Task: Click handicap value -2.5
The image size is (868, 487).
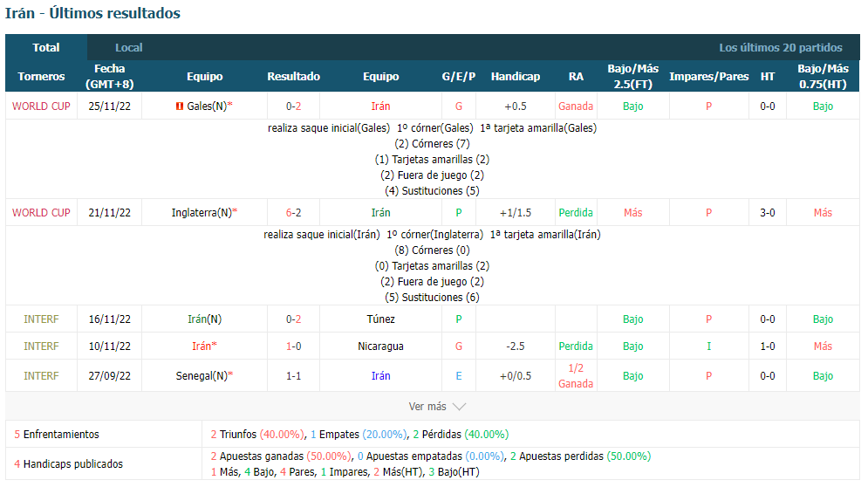Action: pyautogui.click(x=516, y=346)
